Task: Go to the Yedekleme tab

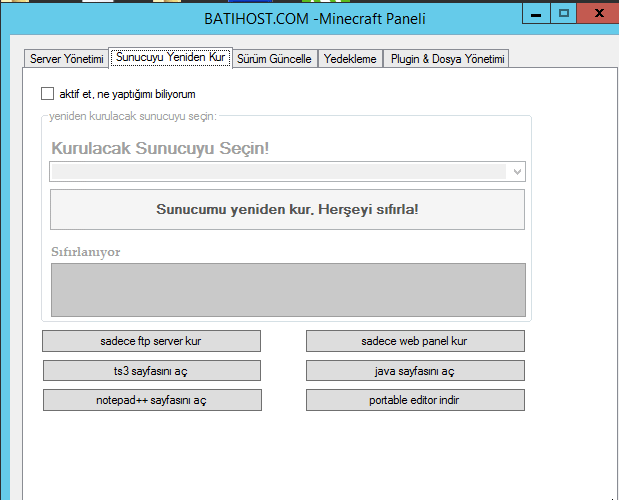Action: tap(350, 59)
